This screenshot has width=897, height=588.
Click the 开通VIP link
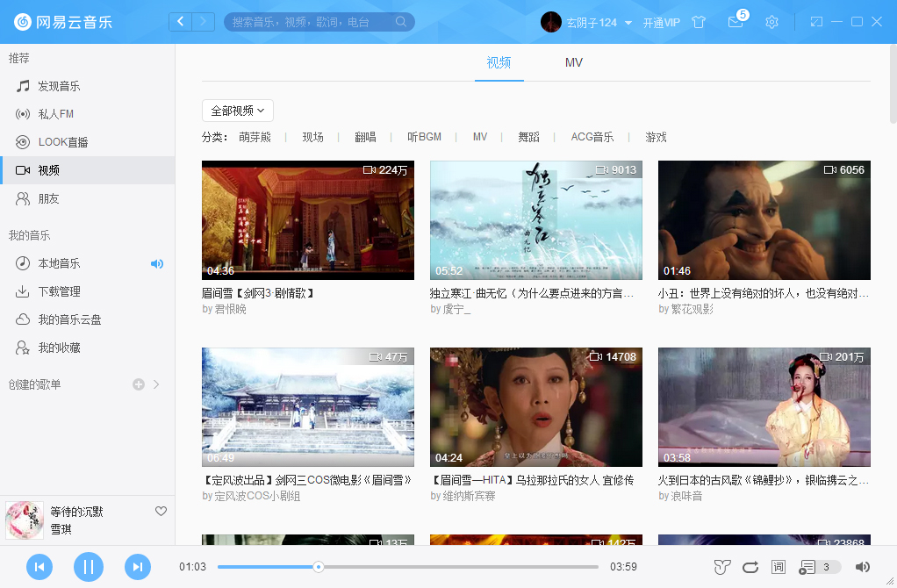tap(664, 22)
